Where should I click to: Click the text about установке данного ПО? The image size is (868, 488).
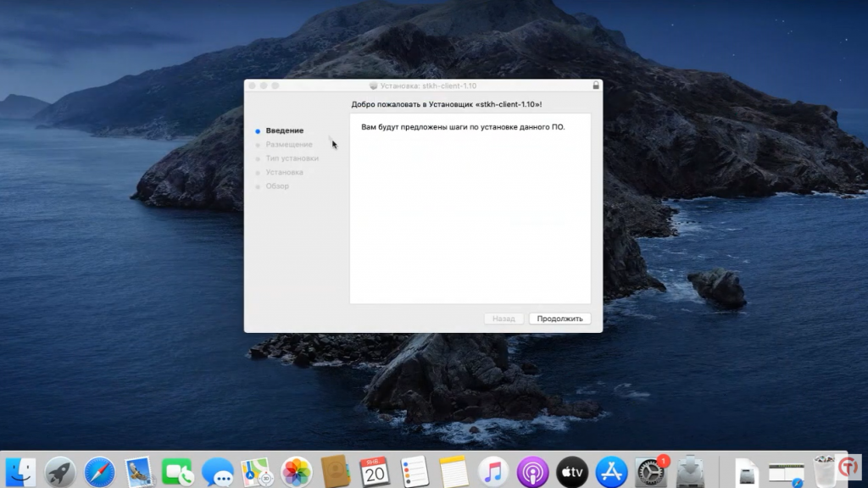[463, 127]
